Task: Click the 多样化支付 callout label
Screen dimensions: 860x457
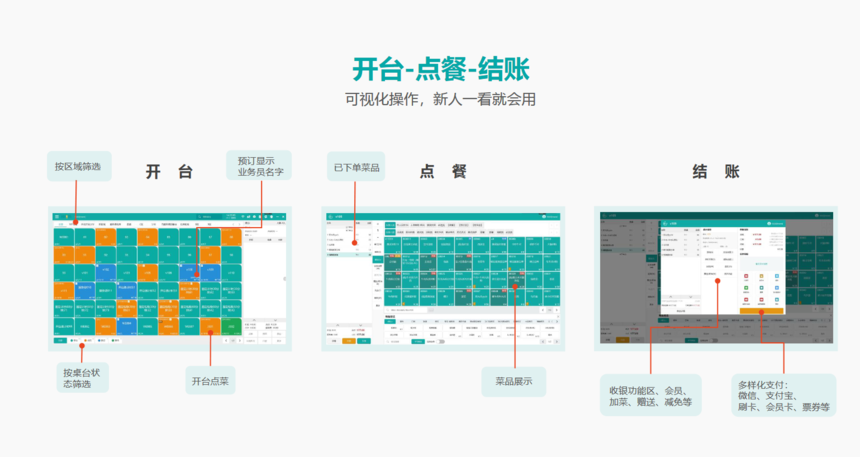Action: 783,396
